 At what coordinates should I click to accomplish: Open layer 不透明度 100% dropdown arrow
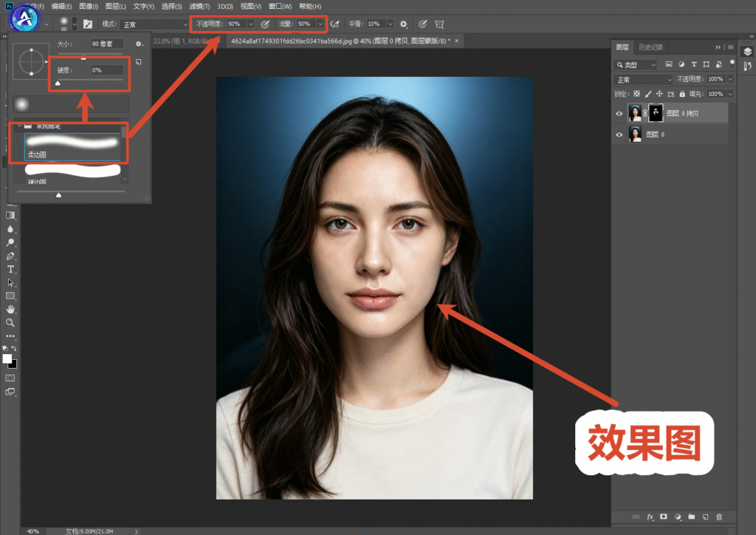point(730,79)
